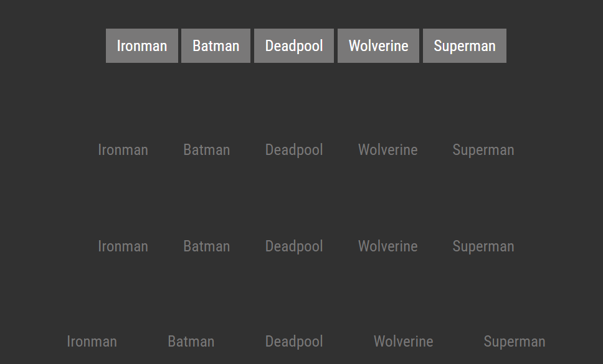603x364 pixels.
Task: Select Wolverine in the first text row
Action: (x=387, y=149)
